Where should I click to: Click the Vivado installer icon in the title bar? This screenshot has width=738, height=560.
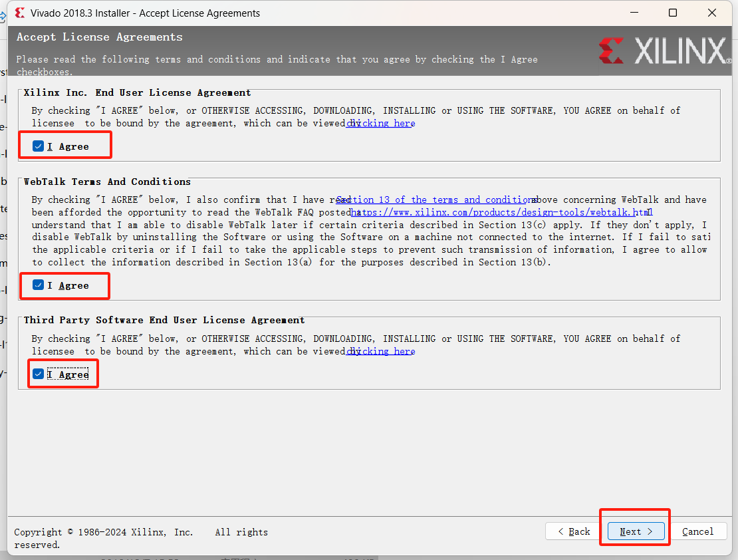tap(20, 13)
